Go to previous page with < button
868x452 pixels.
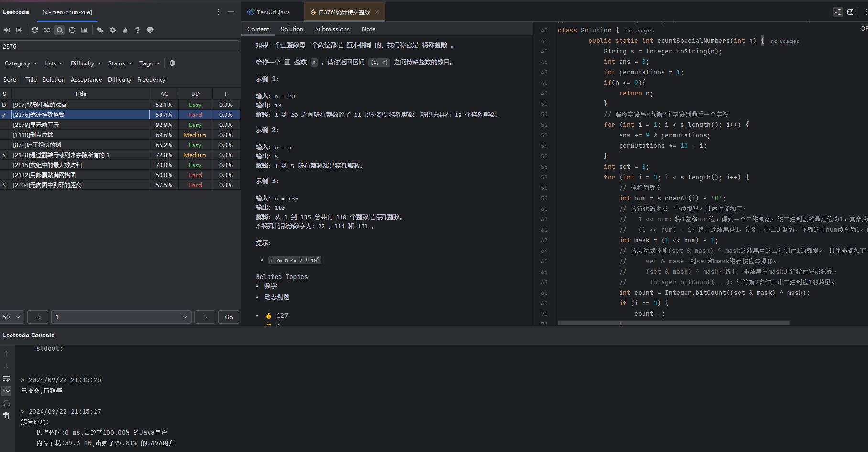pos(38,317)
